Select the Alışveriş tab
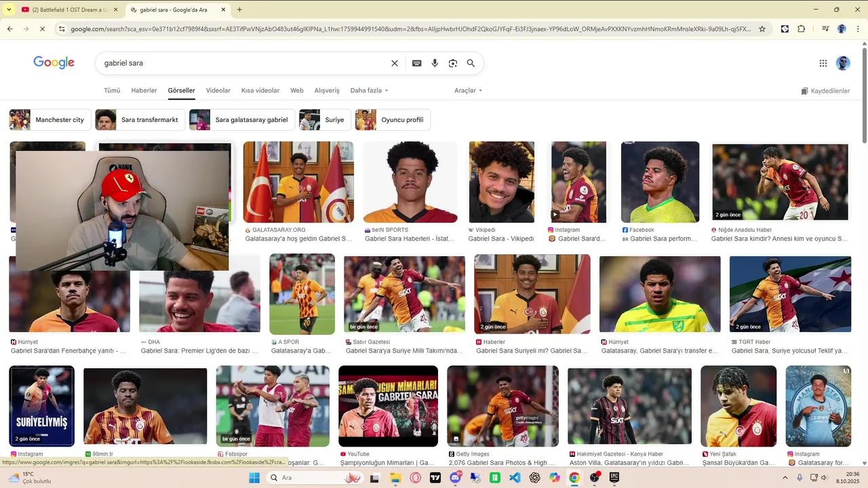868x488 pixels. [327, 90]
